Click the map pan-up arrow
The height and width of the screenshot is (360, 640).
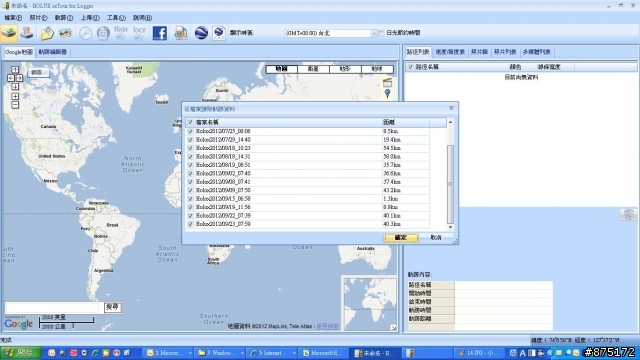tap(15, 69)
